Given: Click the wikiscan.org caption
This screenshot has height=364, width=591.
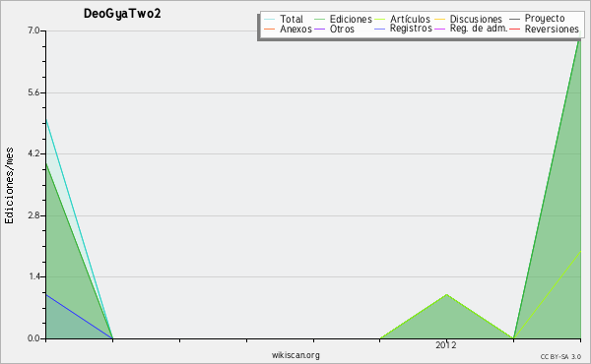Looking at the screenshot, I should point(295,355).
